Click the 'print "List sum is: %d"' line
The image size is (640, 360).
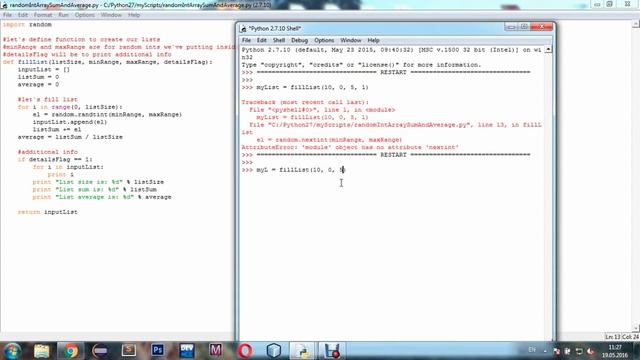(95, 189)
